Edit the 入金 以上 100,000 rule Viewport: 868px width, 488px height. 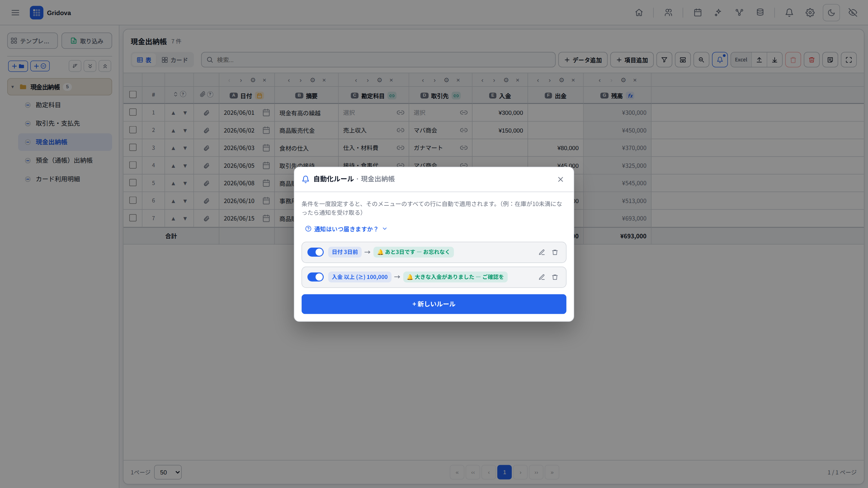542,277
